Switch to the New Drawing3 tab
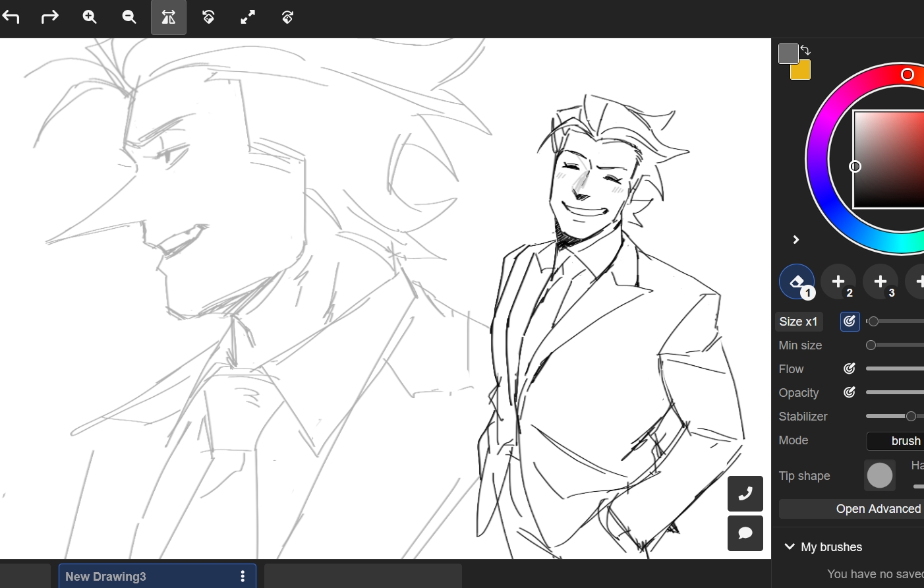 tap(132, 577)
